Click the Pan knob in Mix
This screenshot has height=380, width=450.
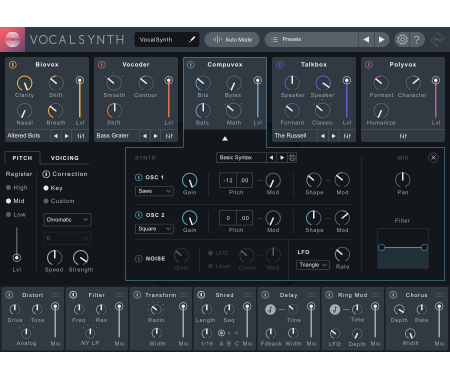coord(403,180)
